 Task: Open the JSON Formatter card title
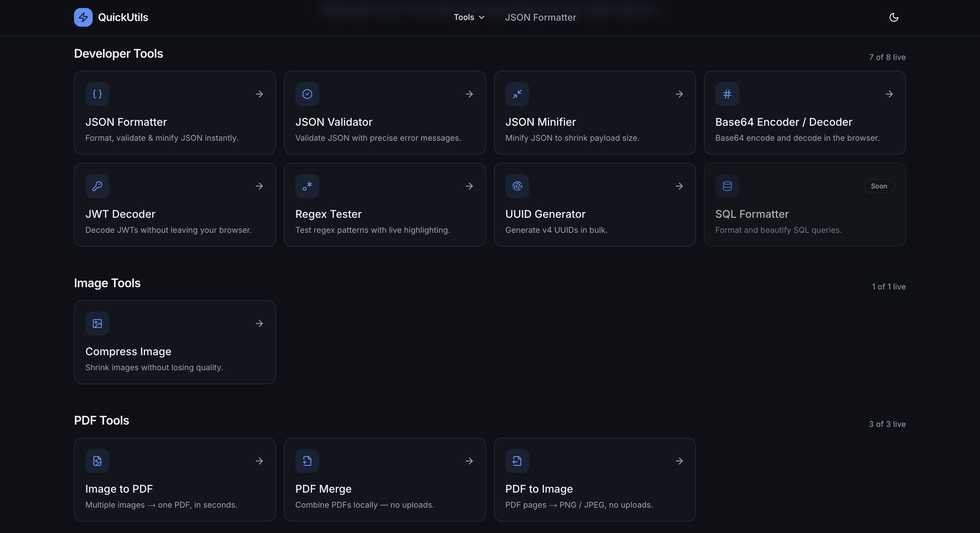pos(126,122)
